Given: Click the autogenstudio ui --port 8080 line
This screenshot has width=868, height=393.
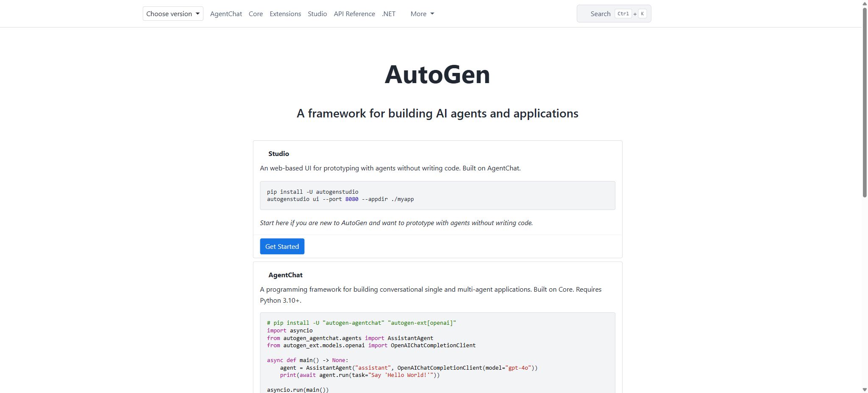Looking at the screenshot, I should click(x=340, y=199).
